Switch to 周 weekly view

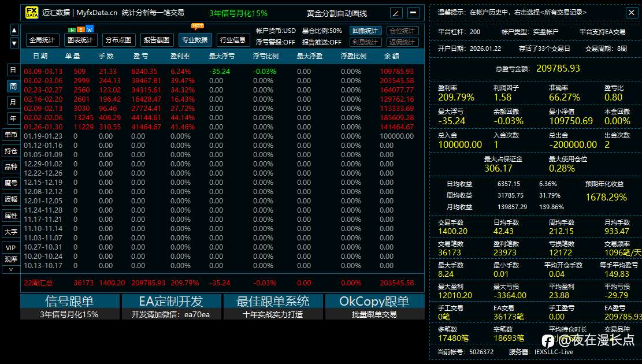point(13,86)
